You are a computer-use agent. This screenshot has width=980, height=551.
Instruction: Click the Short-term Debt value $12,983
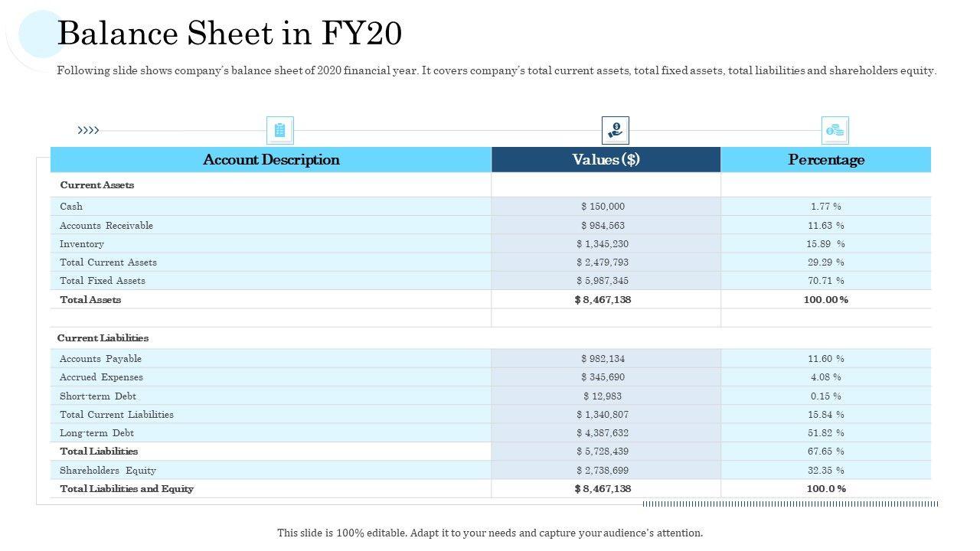[603, 396]
